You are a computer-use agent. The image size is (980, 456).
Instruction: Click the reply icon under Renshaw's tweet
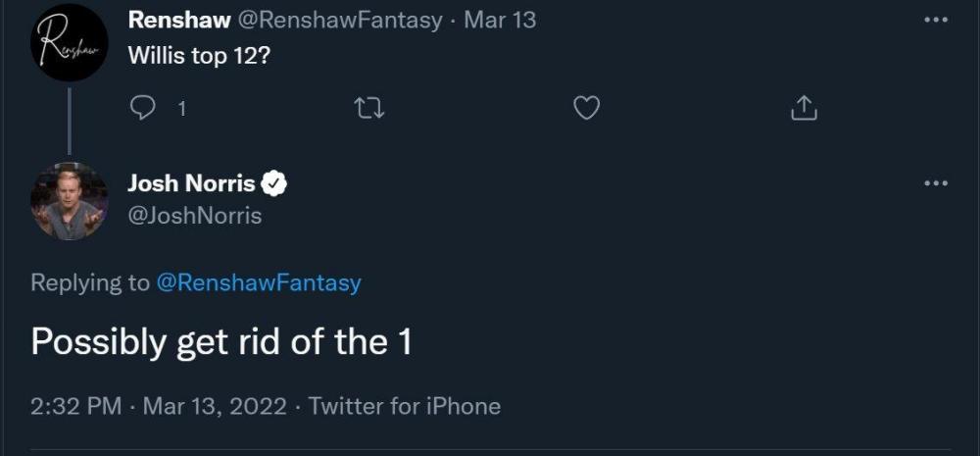(143, 109)
